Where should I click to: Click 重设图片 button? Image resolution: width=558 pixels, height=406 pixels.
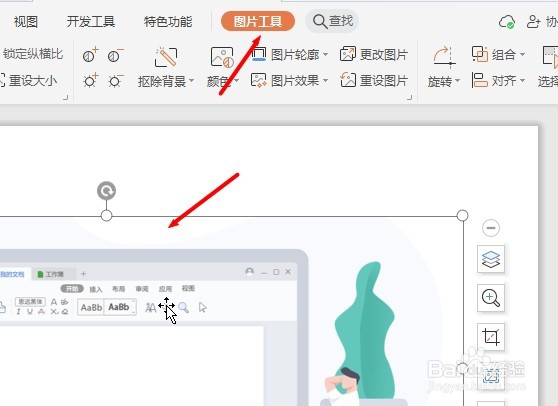(374, 80)
